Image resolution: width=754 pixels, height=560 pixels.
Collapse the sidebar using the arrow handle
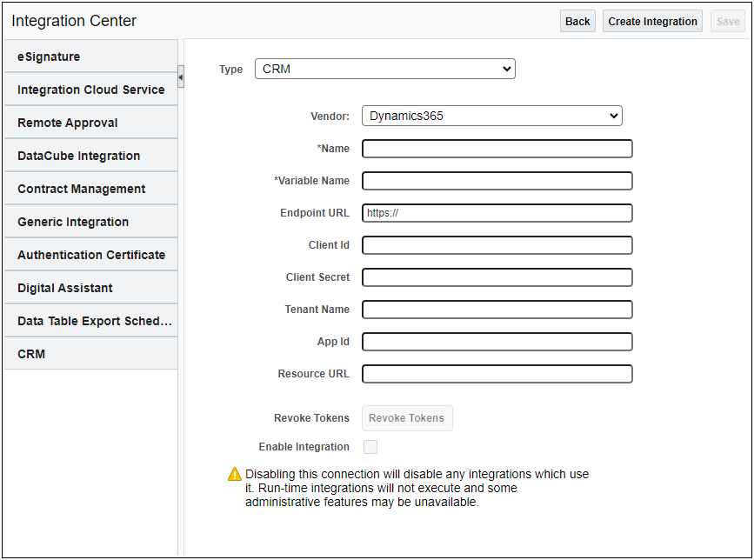(x=181, y=77)
